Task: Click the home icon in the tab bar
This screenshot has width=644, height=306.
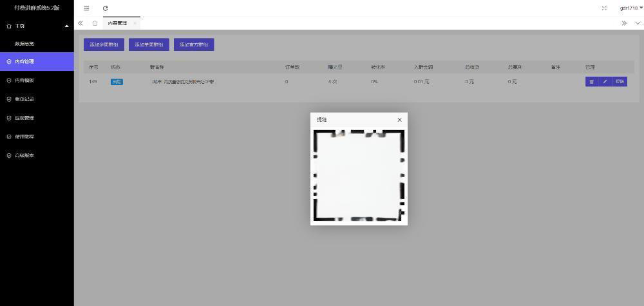Action: pos(95,23)
